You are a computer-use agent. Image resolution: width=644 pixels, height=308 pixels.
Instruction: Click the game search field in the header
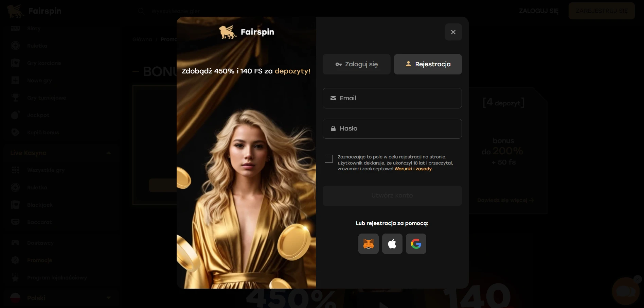(176, 11)
